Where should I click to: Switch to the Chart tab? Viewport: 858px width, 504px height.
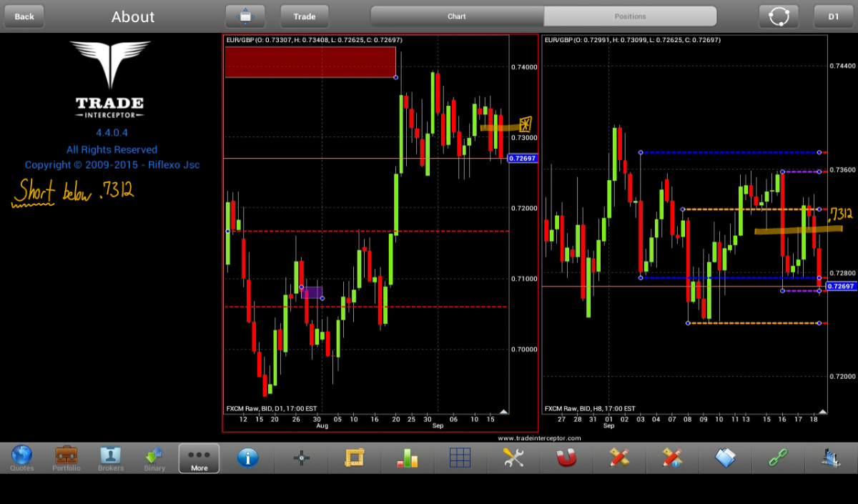pyautogui.click(x=457, y=16)
